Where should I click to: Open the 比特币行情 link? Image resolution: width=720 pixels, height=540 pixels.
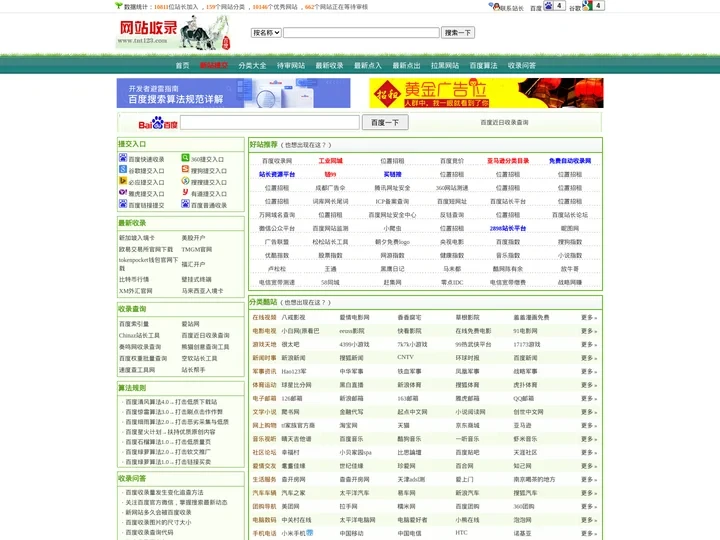(x=134, y=279)
